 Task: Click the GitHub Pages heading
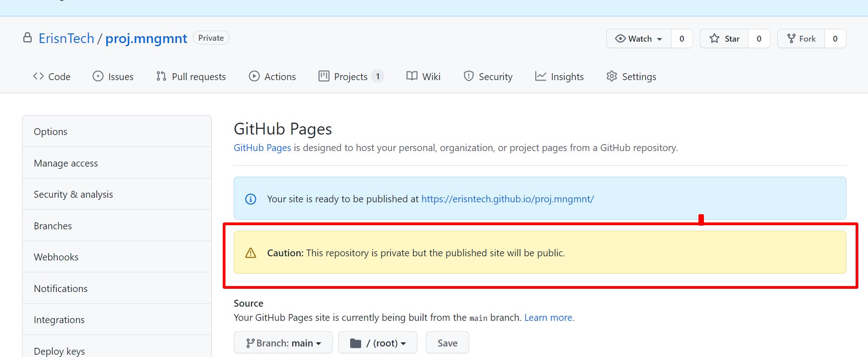click(283, 130)
